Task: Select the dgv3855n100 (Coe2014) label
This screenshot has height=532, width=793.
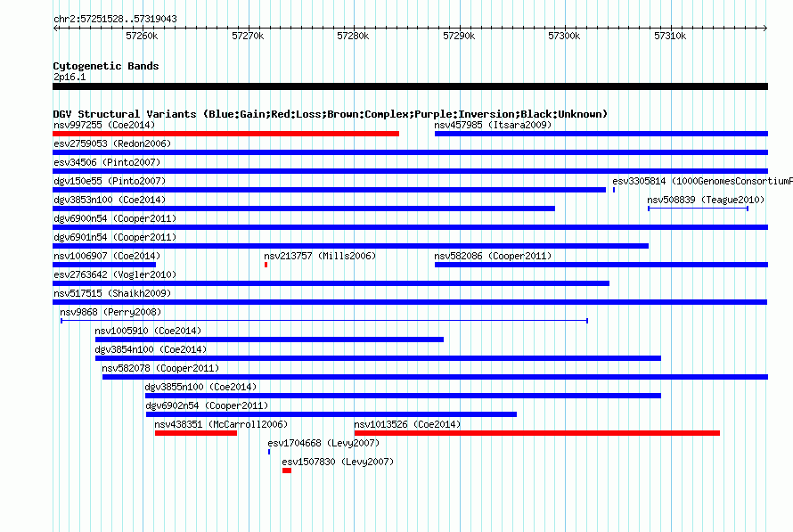Action: [x=200, y=387]
